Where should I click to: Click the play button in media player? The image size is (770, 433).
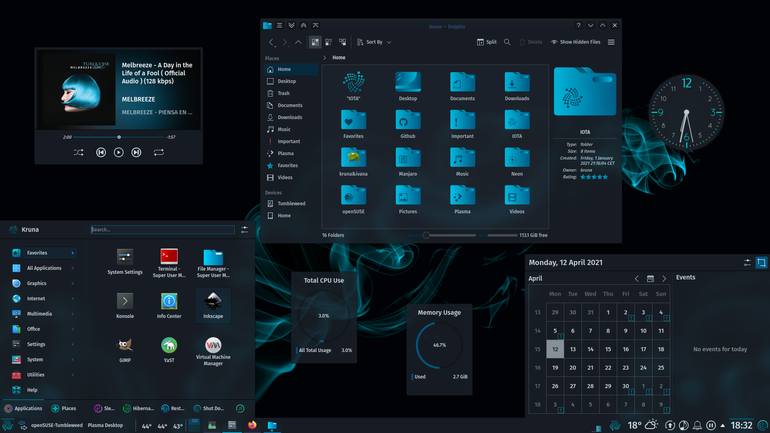point(118,153)
